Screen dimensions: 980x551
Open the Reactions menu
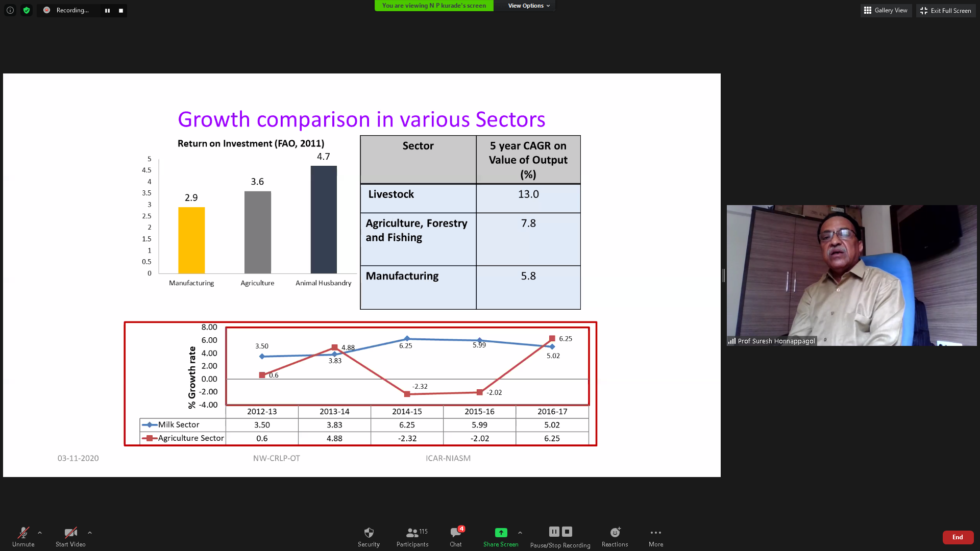615,537
